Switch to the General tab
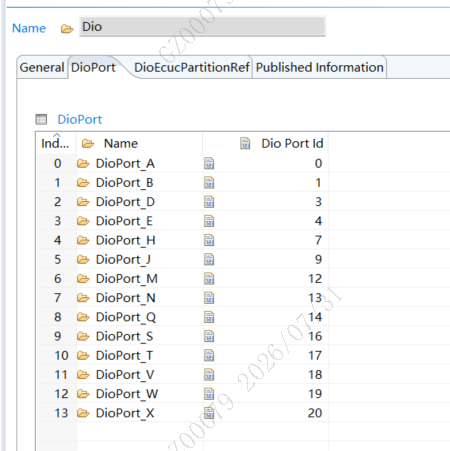This screenshot has height=451, width=450. (42, 67)
